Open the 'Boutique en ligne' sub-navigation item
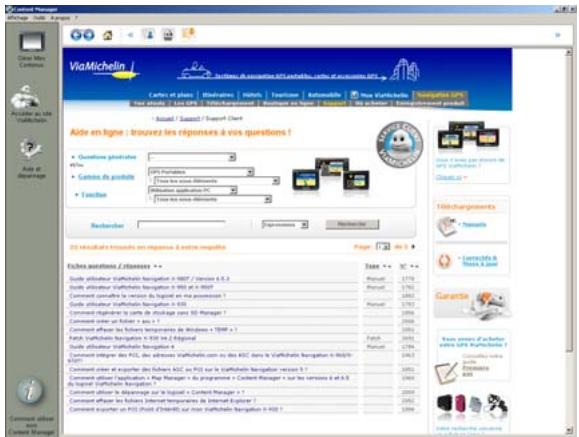Viewport: 579px width, 437px height. (288, 103)
